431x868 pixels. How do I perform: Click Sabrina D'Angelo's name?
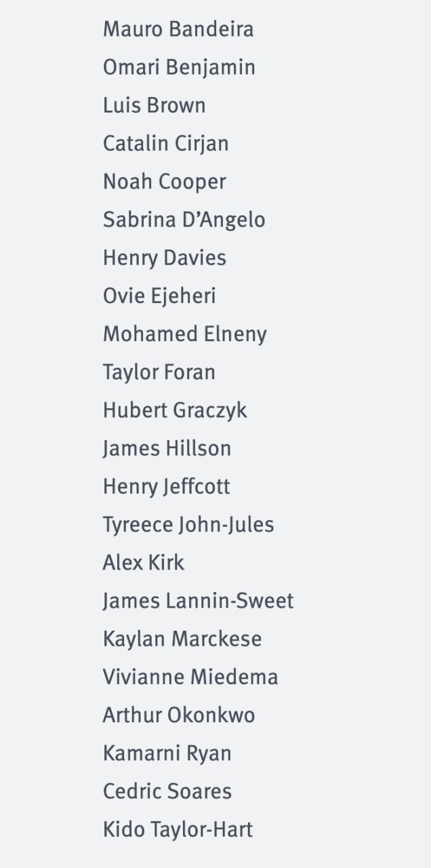[x=184, y=220]
